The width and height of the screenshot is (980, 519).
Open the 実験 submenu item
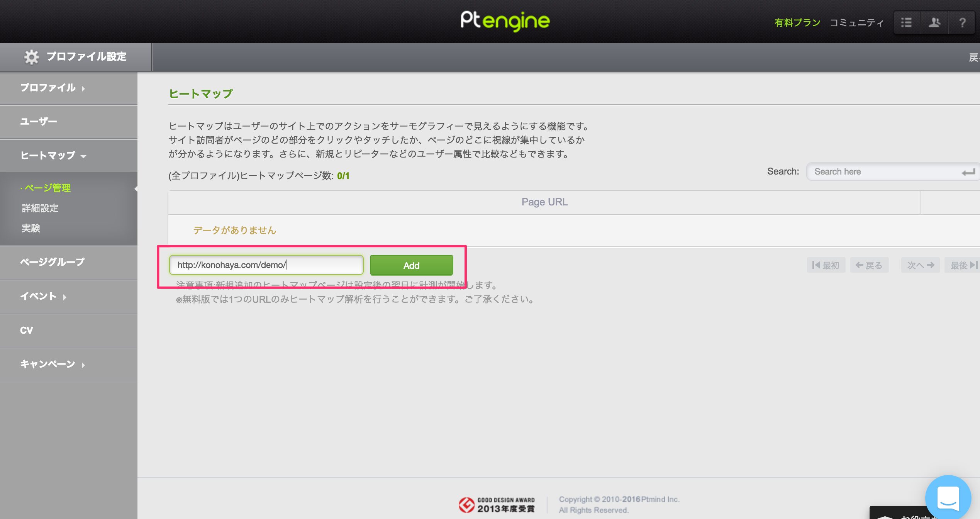[x=31, y=228]
